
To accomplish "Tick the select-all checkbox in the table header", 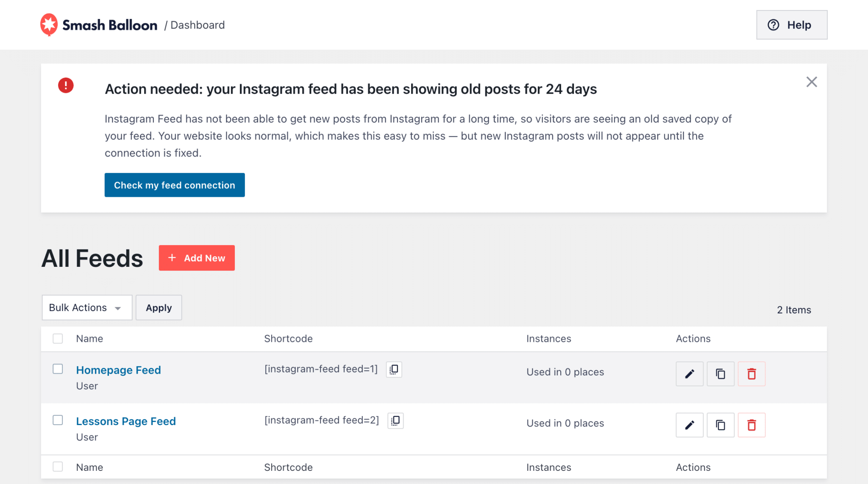I will coord(58,339).
